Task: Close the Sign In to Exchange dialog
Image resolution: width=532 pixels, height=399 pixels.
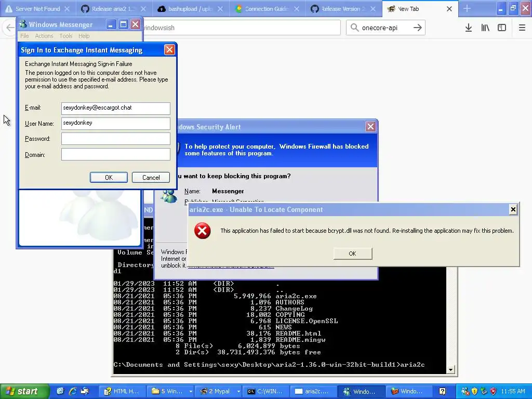Action: point(169,50)
